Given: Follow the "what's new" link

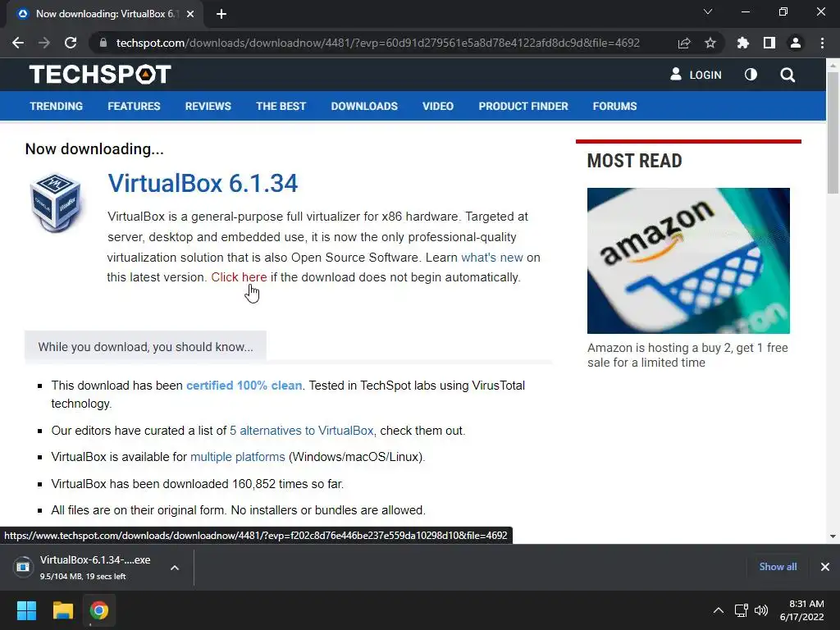Looking at the screenshot, I should click(x=492, y=257).
